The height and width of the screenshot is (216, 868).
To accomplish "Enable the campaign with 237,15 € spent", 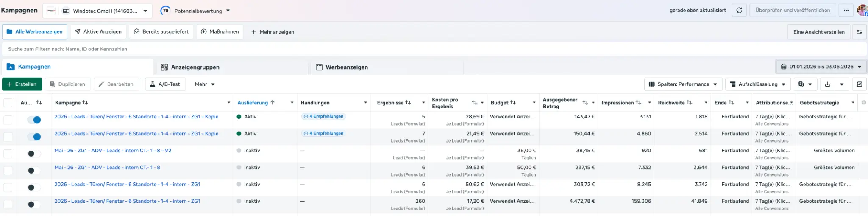I will pyautogui.click(x=34, y=171).
